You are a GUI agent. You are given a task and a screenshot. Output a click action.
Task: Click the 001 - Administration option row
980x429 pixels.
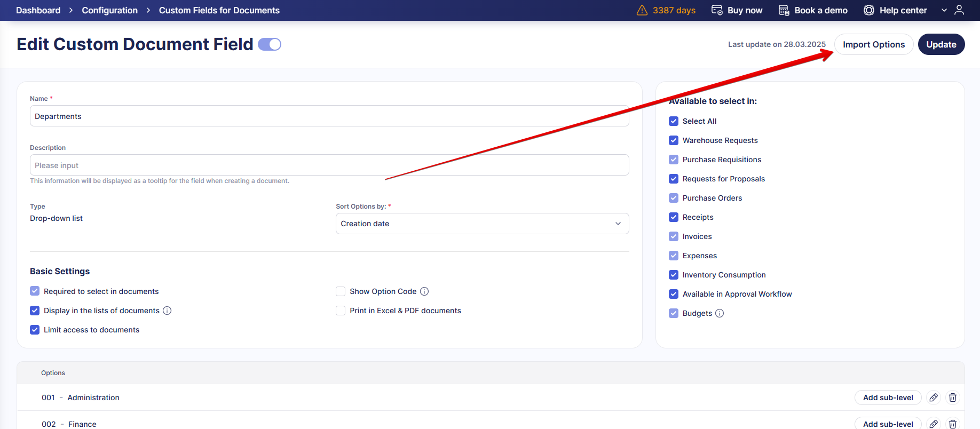point(491,398)
